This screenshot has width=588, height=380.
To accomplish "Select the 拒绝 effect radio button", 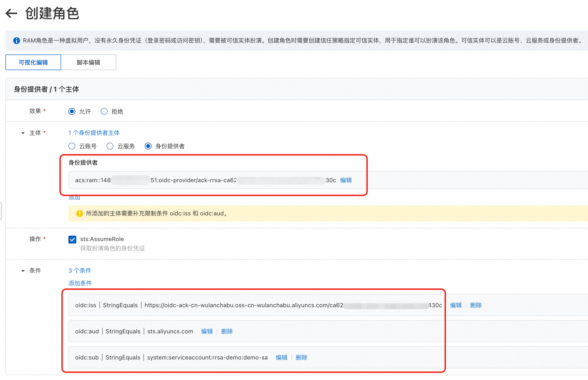I will click(104, 112).
